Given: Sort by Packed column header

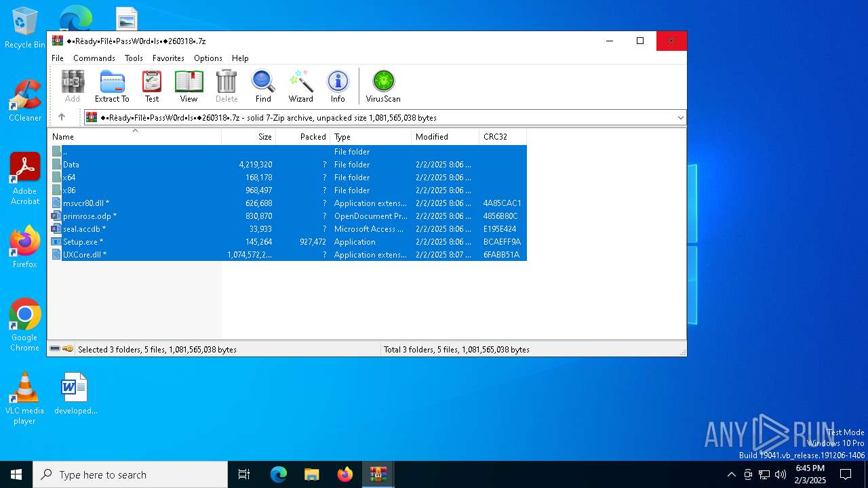Looking at the screenshot, I should [x=302, y=137].
